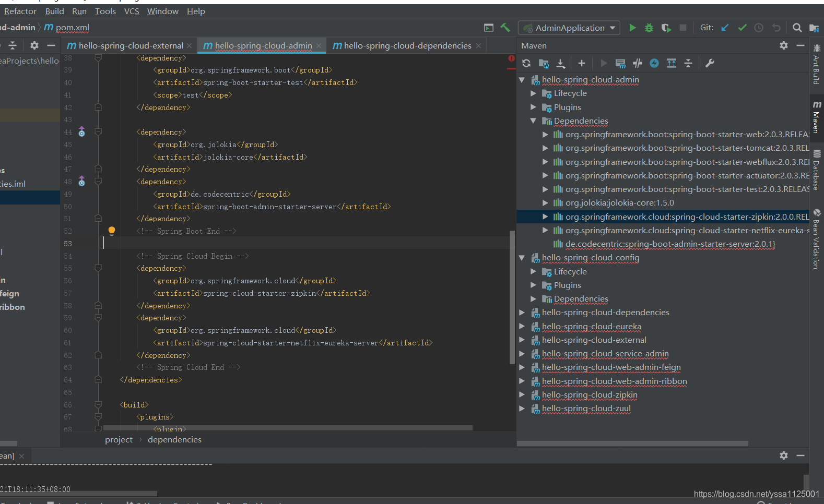Click gutter marker icon on line 48
Image resolution: width=824 pixels, height=504 pixels.
point(81,182)
